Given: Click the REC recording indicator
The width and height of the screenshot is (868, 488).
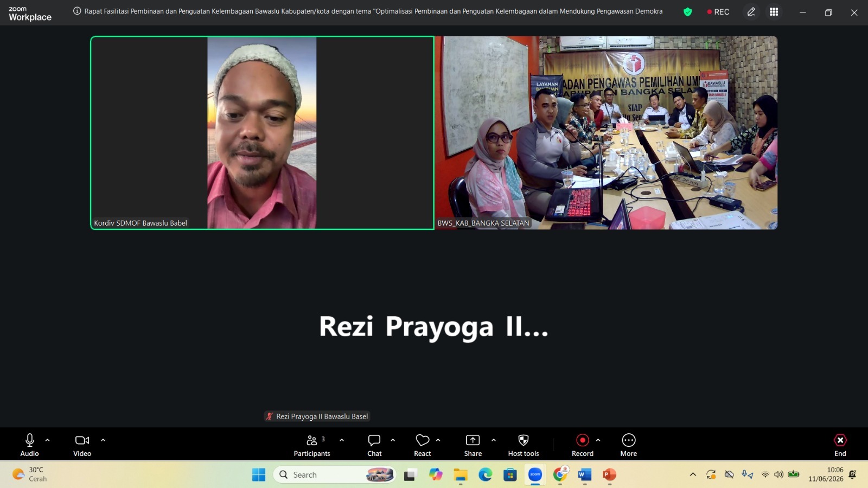Looking at the screenshot, I should [718, 12].
